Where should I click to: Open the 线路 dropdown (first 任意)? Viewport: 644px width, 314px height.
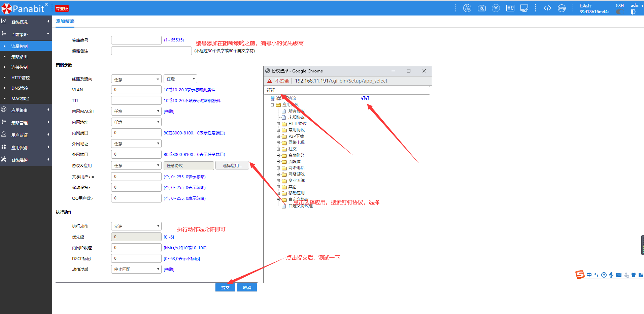(136, 79)
